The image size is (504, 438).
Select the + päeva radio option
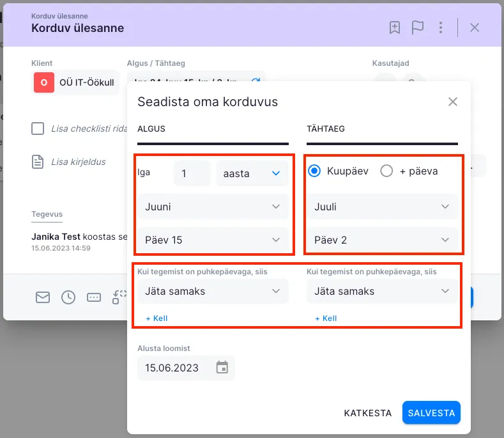386,171
